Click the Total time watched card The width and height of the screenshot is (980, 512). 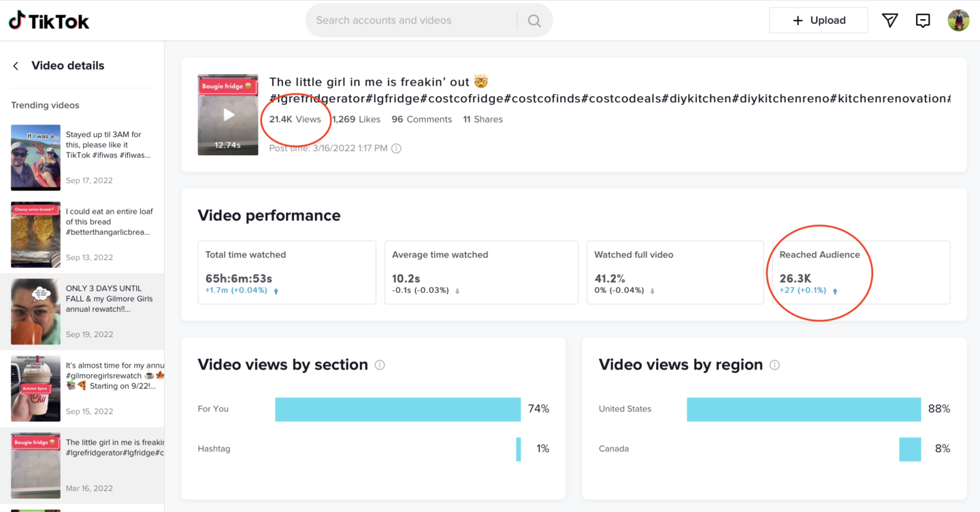[287, 272]
